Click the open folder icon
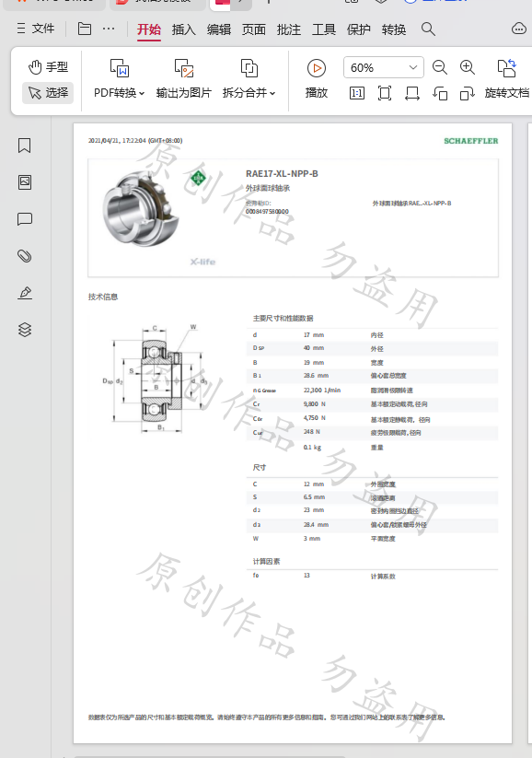532x758 pixels. pyautogui.click(x=85, y=29)
